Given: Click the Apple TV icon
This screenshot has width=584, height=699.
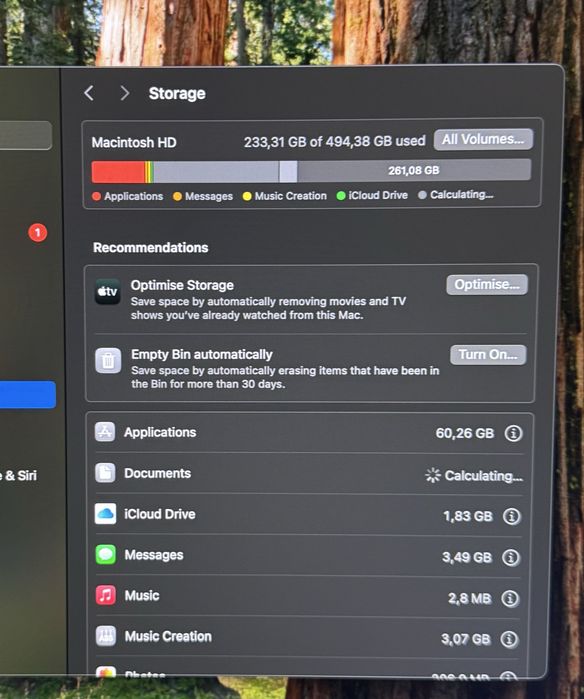Looking at the screenshot, I should (107, 292).
